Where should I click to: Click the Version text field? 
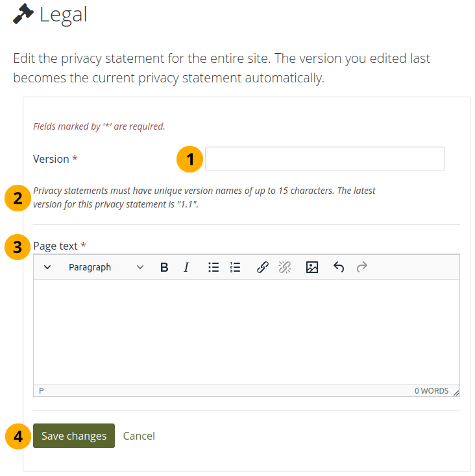(324, 159)
